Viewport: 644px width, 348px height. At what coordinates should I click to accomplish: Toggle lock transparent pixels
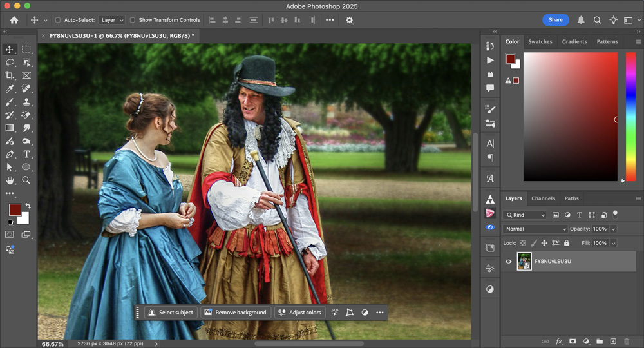click(x=522, y=243)
